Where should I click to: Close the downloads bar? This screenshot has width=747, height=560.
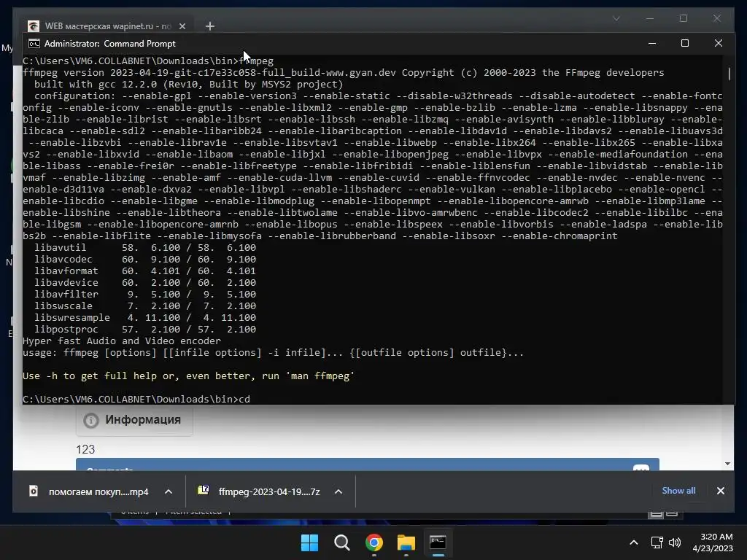tap(721, 491)
